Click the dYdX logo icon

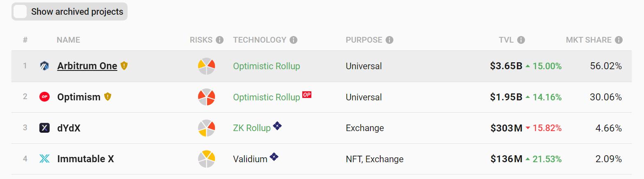(44, 128)
